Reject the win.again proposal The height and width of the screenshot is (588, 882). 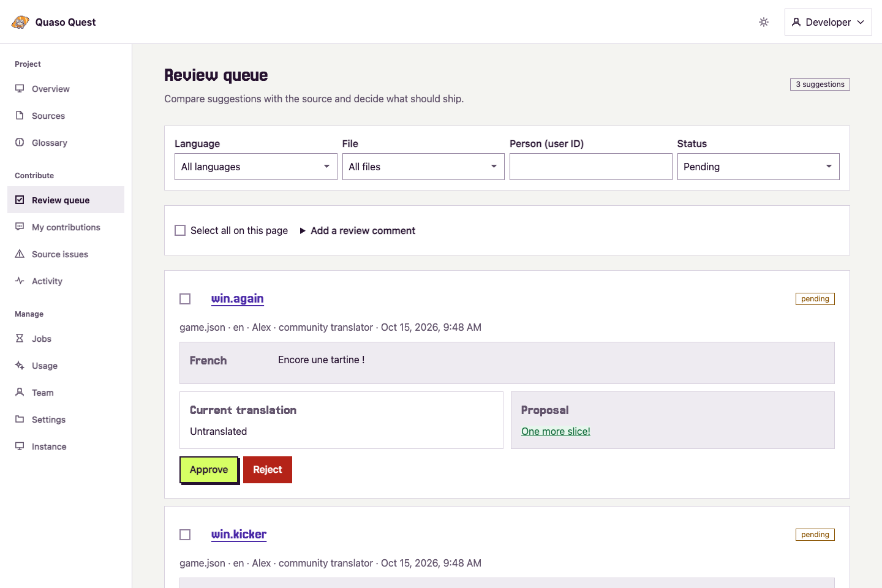(x=268, y=470)
